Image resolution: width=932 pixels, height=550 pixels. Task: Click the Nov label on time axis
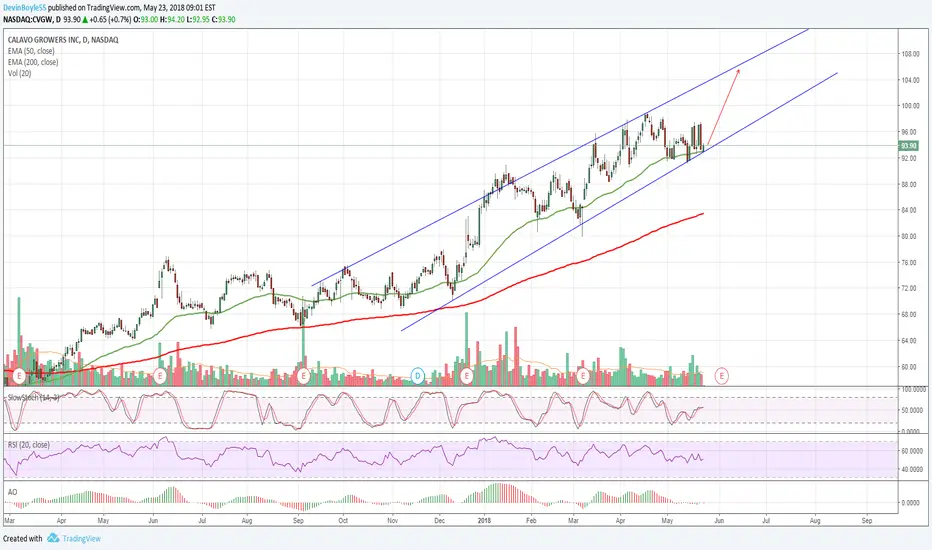point(392,521)
